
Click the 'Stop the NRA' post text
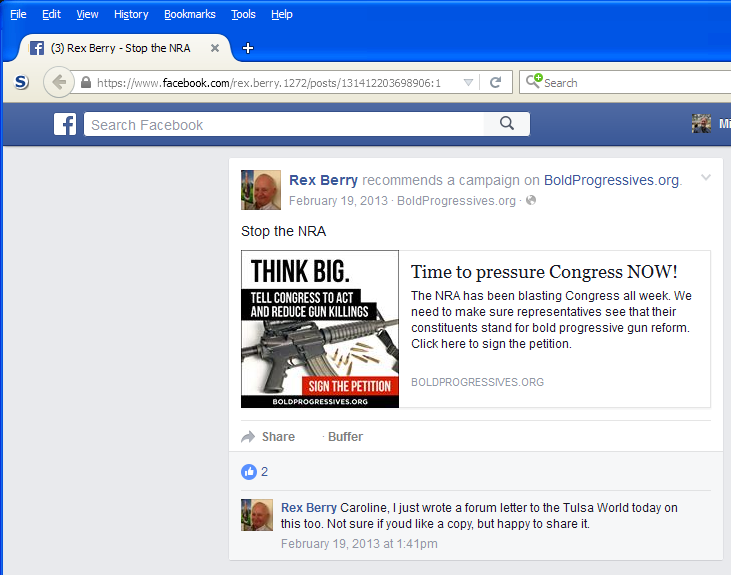pyautogui.click(x=283, y=231)
